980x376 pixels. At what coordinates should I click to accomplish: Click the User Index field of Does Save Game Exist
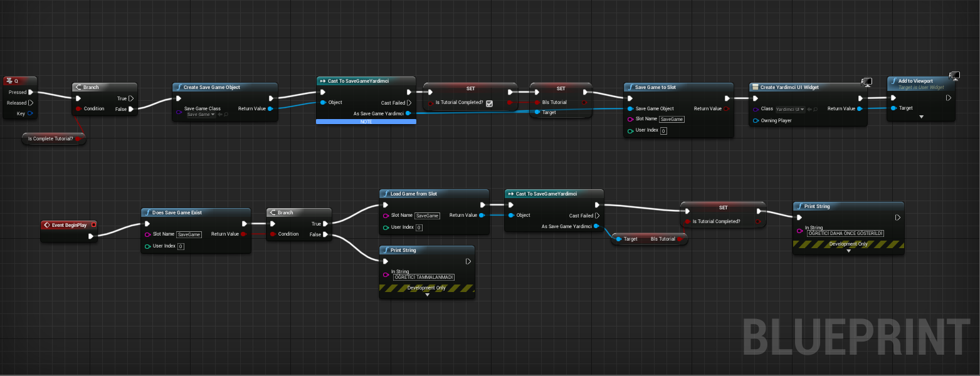pos(181,246)
